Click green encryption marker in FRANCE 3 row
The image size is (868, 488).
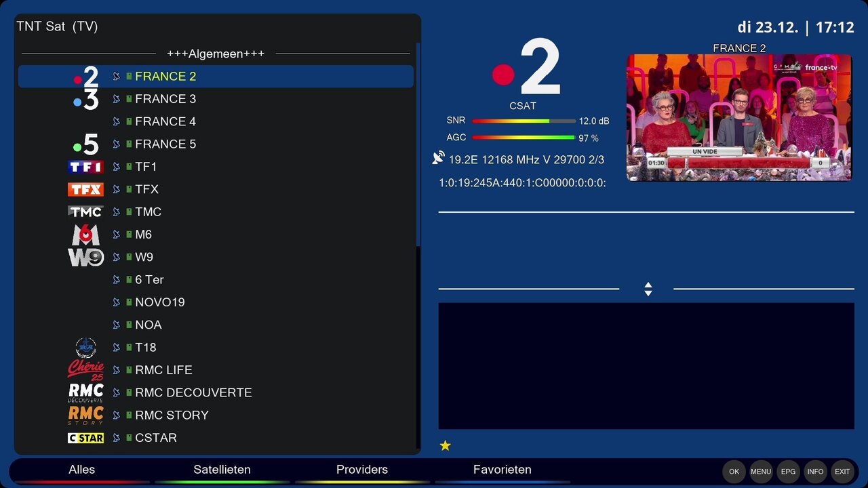[x=129, y=99]
